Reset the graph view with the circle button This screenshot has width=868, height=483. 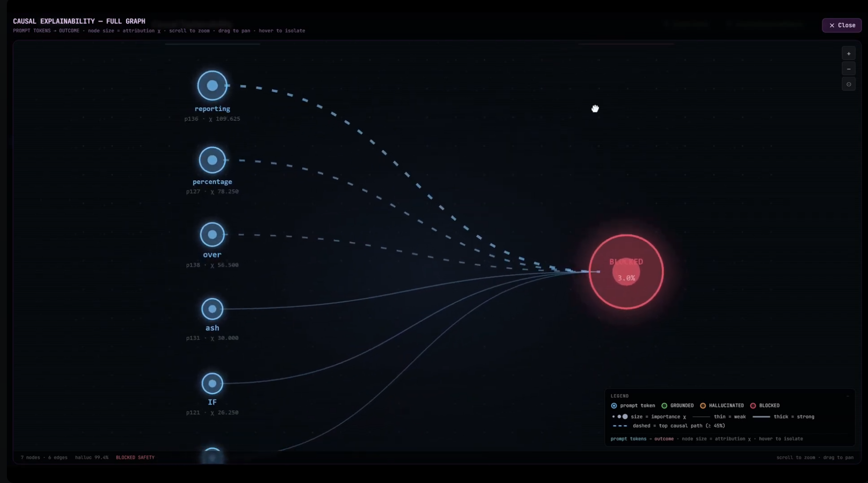coord(848,84)
